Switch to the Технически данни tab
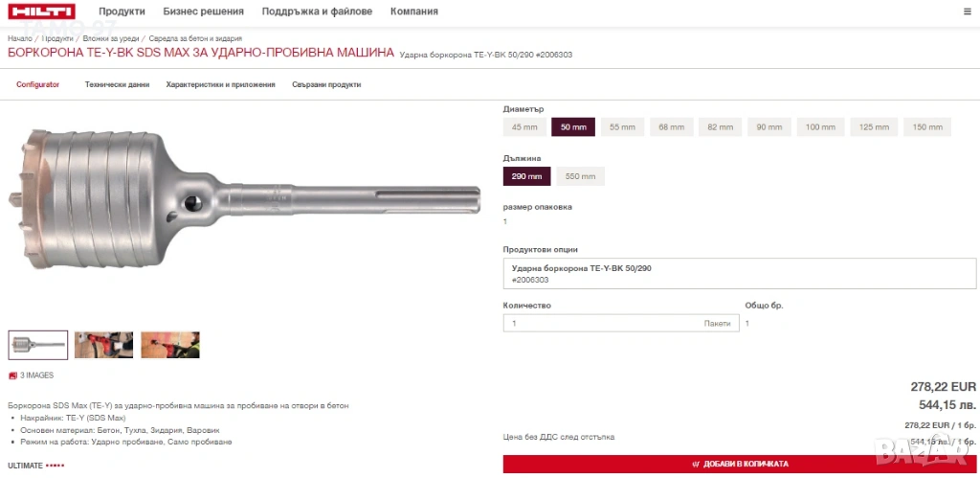Viewport: 980px width, 478px height. coord(117,84)
